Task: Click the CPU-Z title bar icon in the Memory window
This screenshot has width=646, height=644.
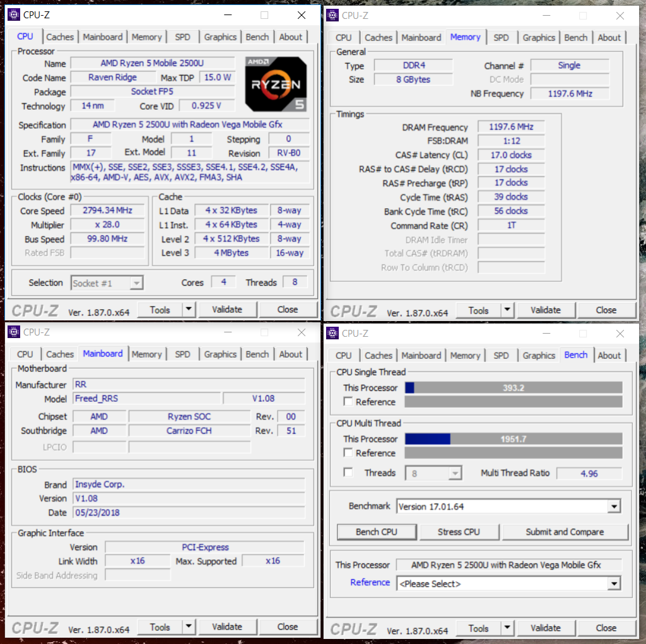Action: point(332,16)
